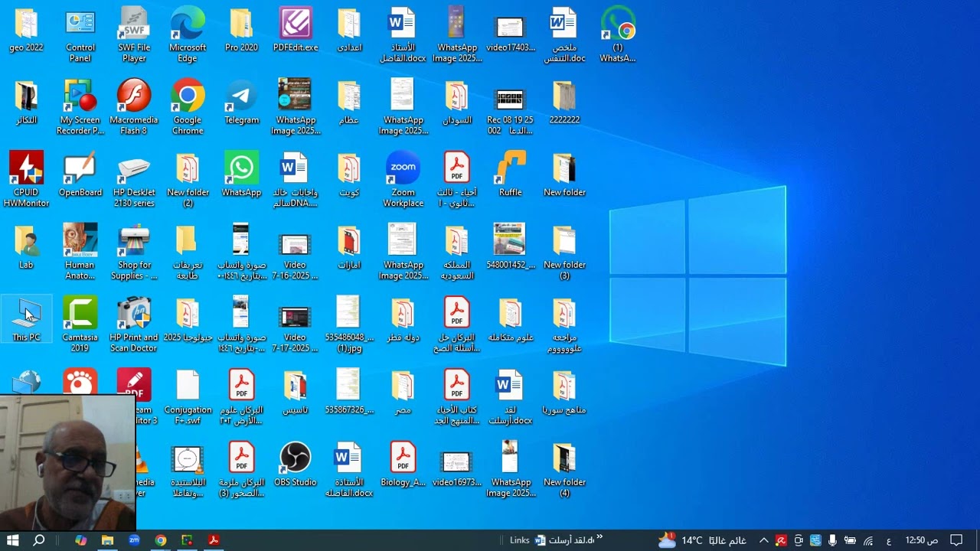Select the PDFEdit.exe desktop icon
Image resolution: width=980 pixels, height=551 pixels.
click(295, 31)
